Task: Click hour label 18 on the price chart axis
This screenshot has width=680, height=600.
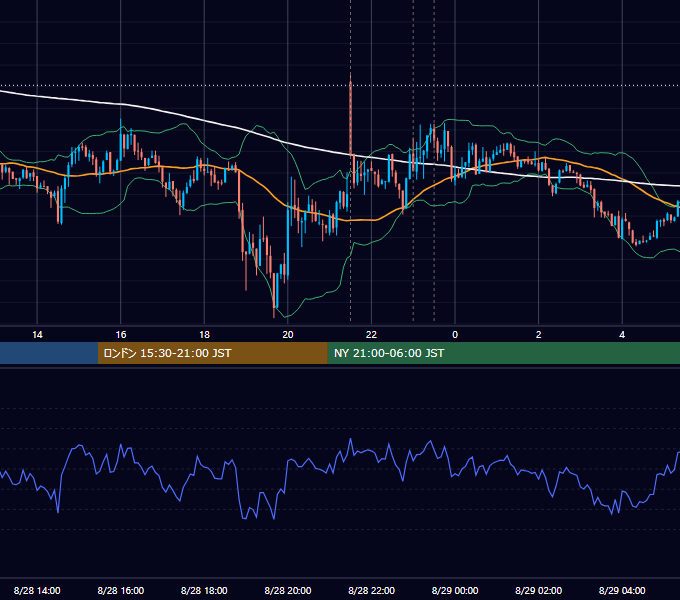Action: (x=204, y=335)
